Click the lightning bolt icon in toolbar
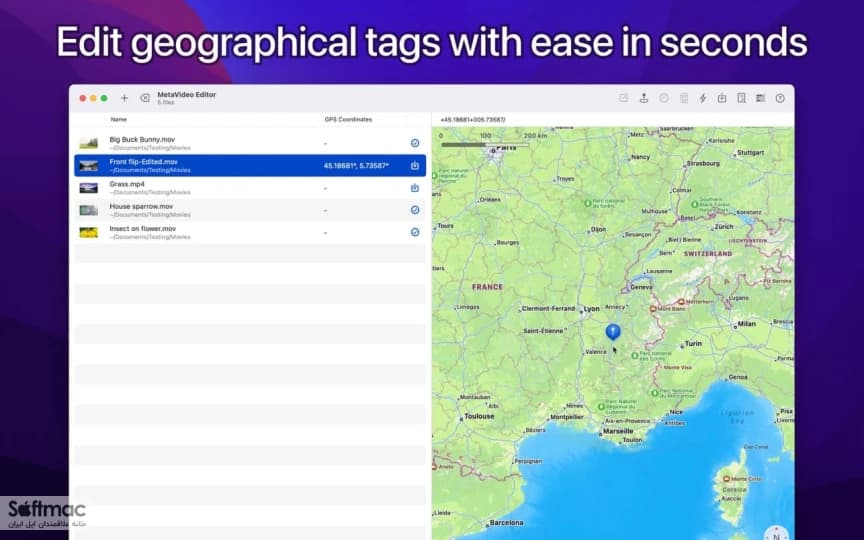Image resolution: width=864 pixels, height=540 pixels. 703,98
